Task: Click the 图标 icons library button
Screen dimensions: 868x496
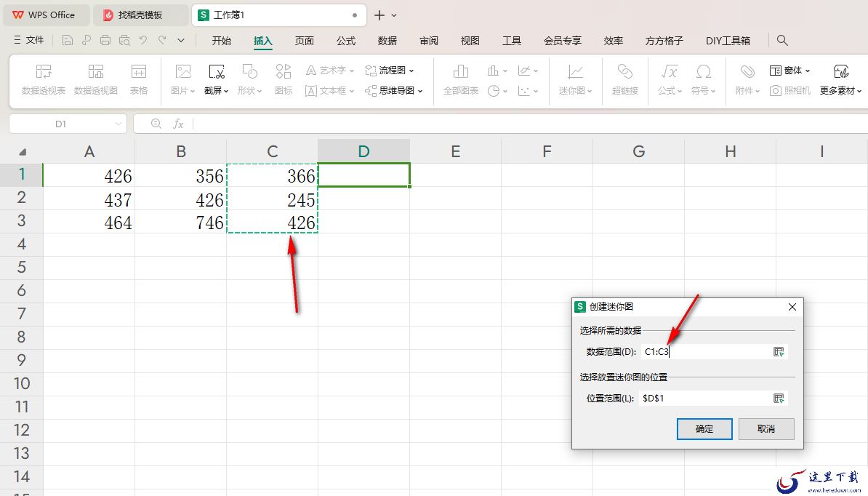Action: (x=284, y=79)
